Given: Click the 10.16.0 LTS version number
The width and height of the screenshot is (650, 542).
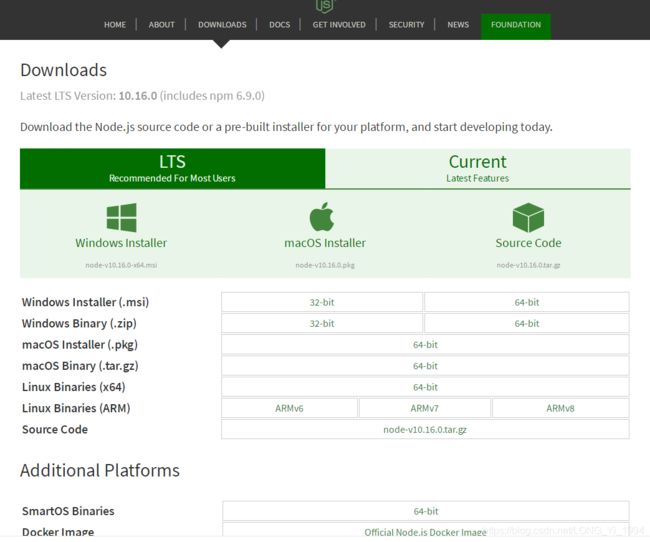Looking at the screenshot, I should coord(138,96).
